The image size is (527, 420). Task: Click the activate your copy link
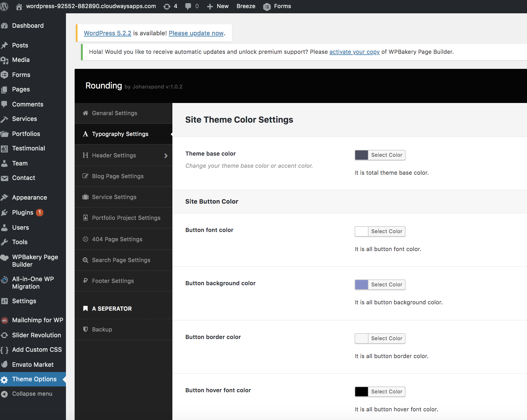[x=354, y=52]
